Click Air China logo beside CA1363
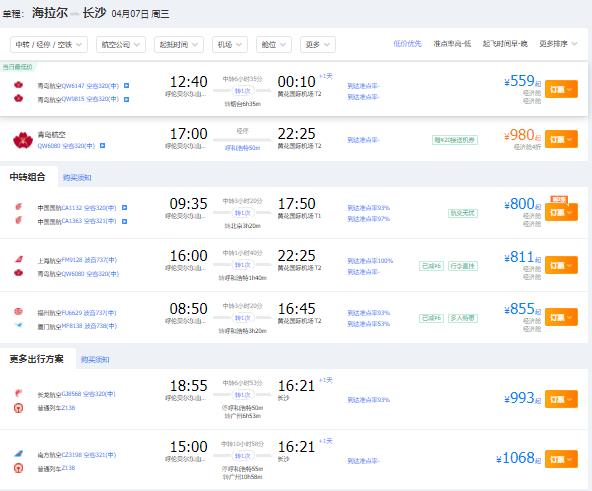Image resolution: width=592 pixels, height=491 pixels. (x=18, y=220)
